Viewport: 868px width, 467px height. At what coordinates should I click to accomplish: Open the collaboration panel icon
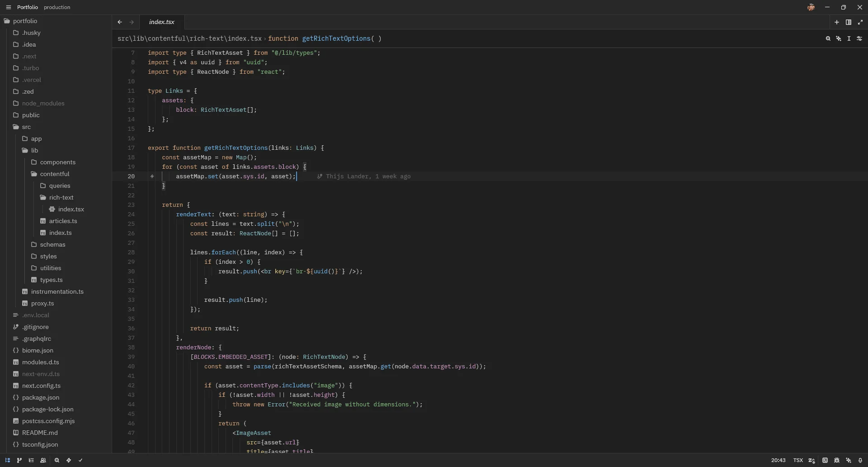pyautogui.click(x=43, y=460)
